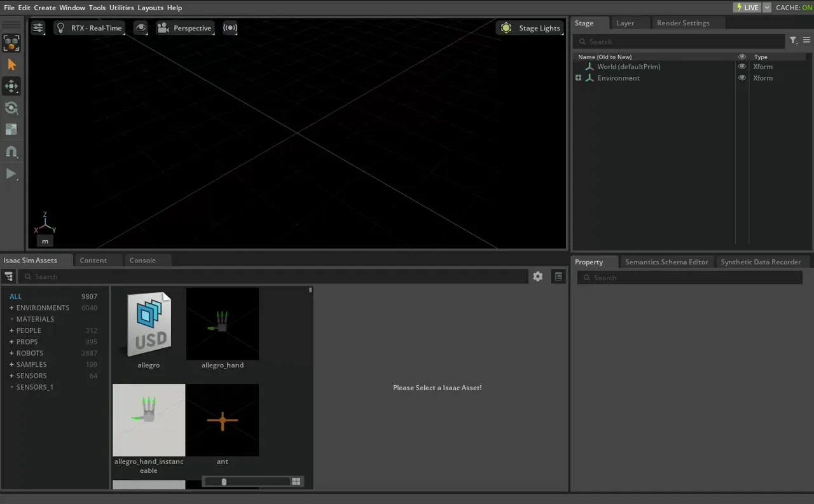Image resolution: width=814 pixels, height=504 pixels.
Task: Select the arrow Select tool in left toolbar
Action: point(11,65)
